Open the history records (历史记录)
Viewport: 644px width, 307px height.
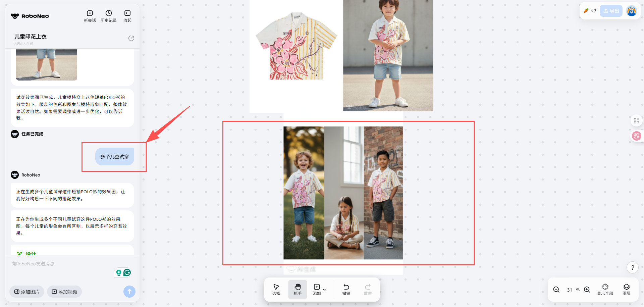tap(108, 16)
